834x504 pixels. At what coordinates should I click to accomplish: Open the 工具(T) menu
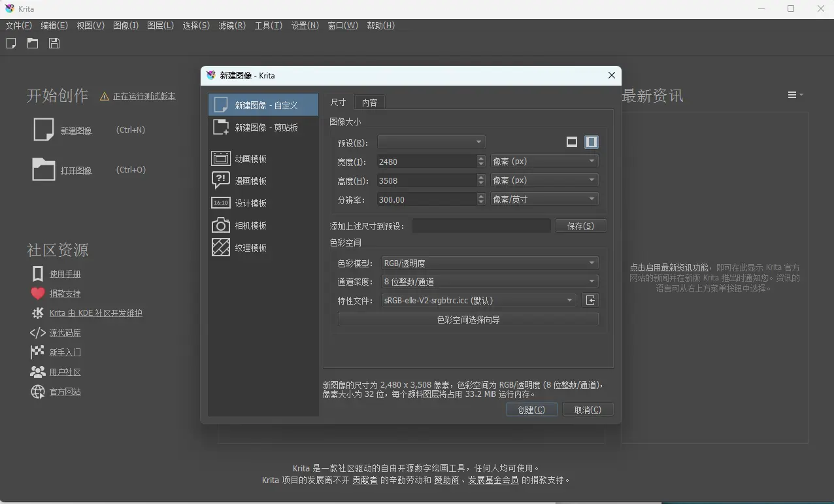pyautogui.click(x=268, y=25)
